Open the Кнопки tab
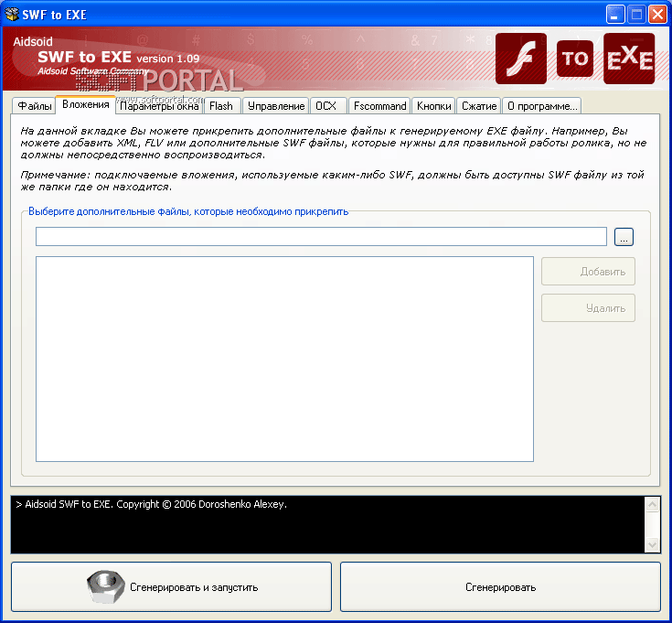The image size is (672, 623). click(x=433, y=106)
